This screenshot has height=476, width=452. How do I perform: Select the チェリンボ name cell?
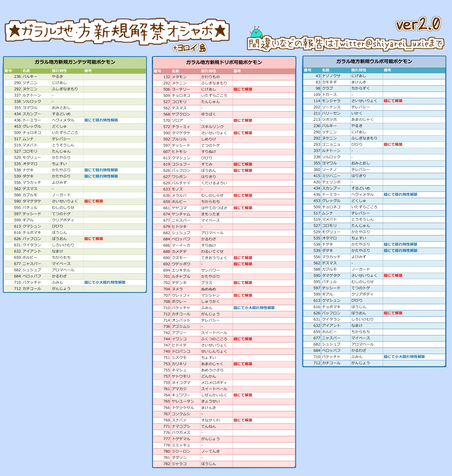pos(331,182)
